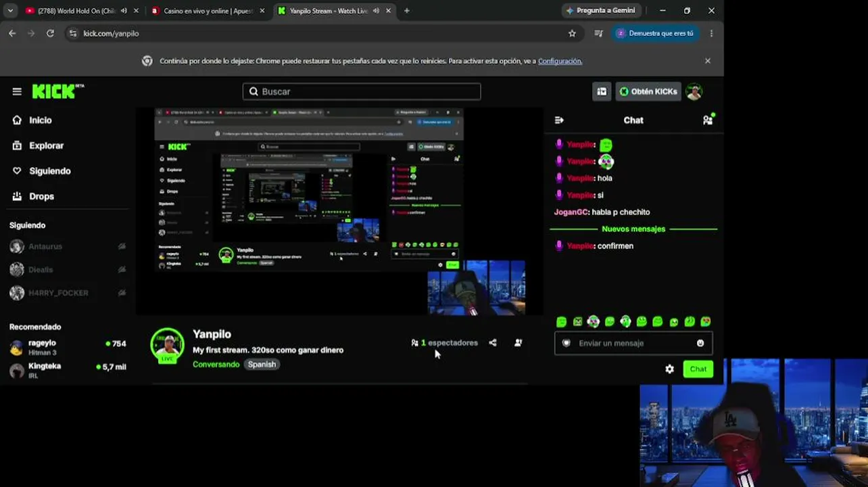Open media controls icon in toolbar
The width and height of the screenshot is (868, 487).
(598, 33)
